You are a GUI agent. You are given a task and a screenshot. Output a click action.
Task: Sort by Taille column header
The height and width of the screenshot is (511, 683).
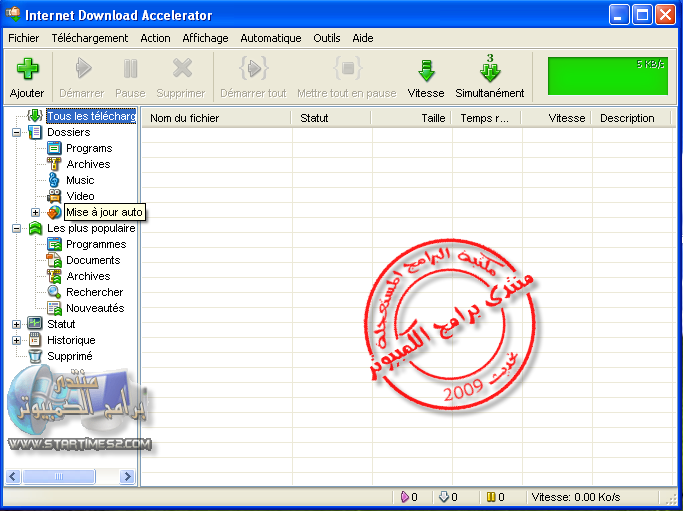(412, 118)
